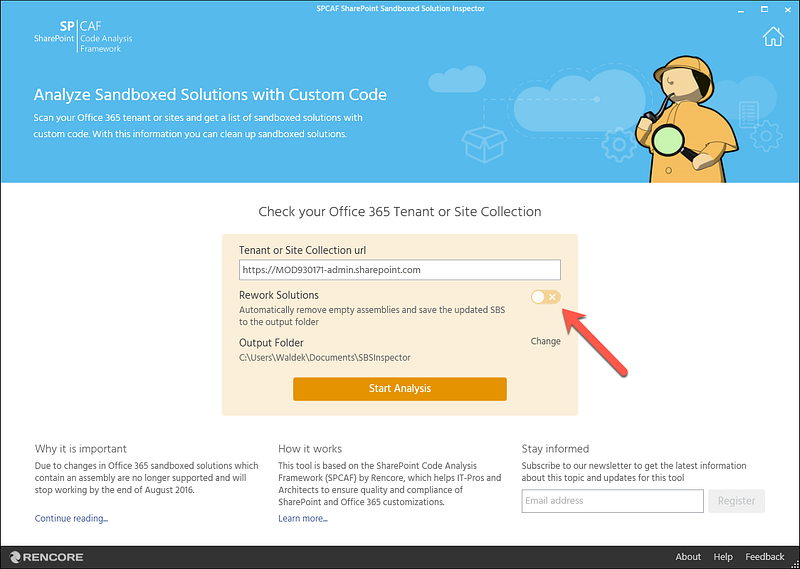Click the Output Folder label
The image size is (800, 569).
271,343
